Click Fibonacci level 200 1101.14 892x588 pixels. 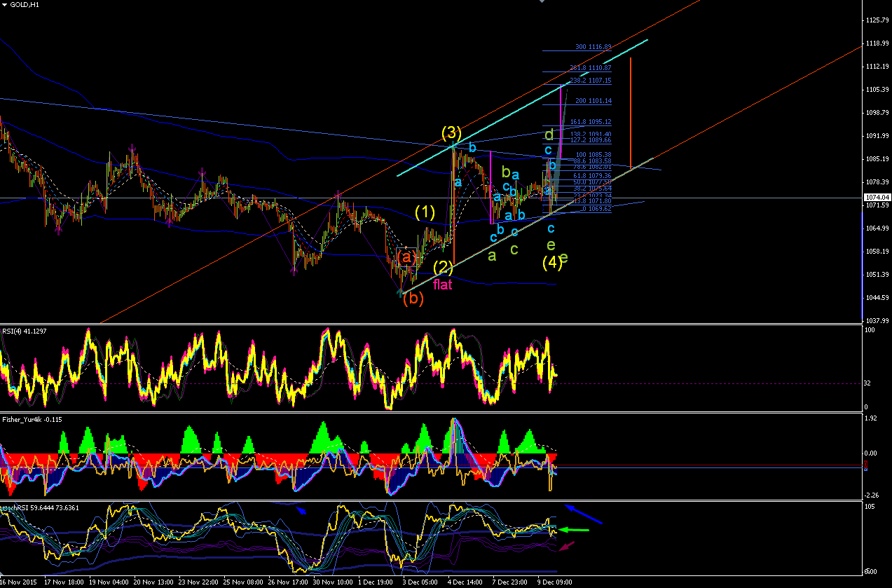pyautogui.click(x=593, y=101)
